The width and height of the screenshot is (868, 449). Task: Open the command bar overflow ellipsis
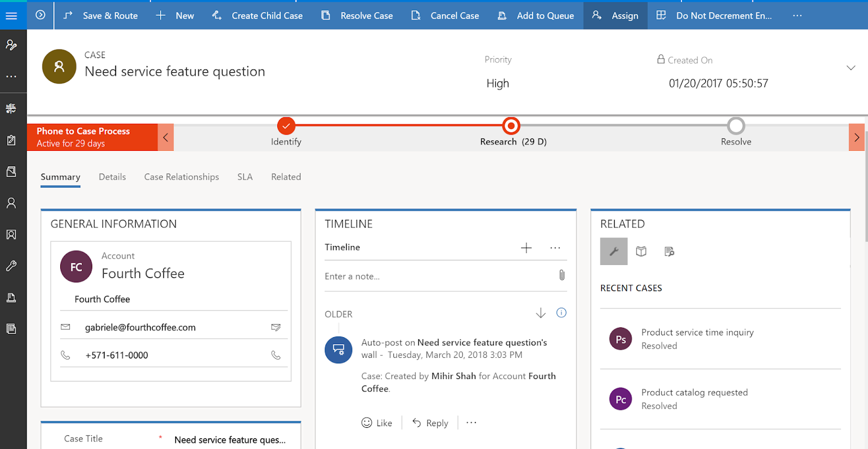[797, 16]
